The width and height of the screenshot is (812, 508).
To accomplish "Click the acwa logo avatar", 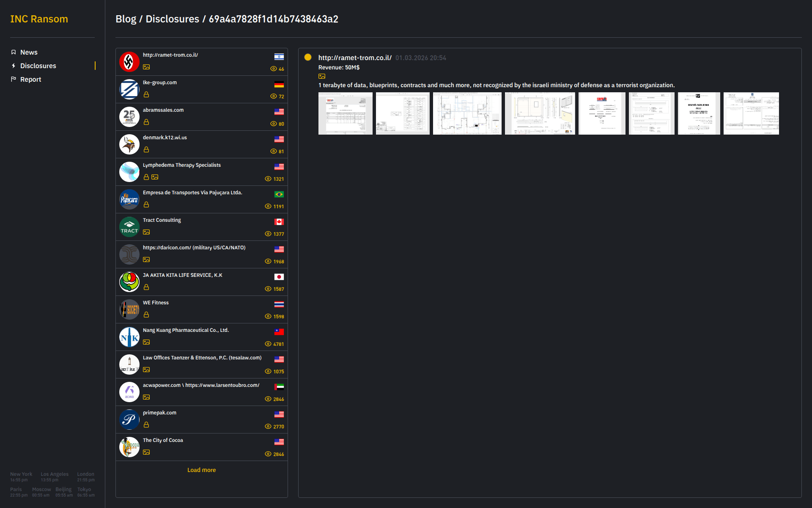I will tap(129, 392).
